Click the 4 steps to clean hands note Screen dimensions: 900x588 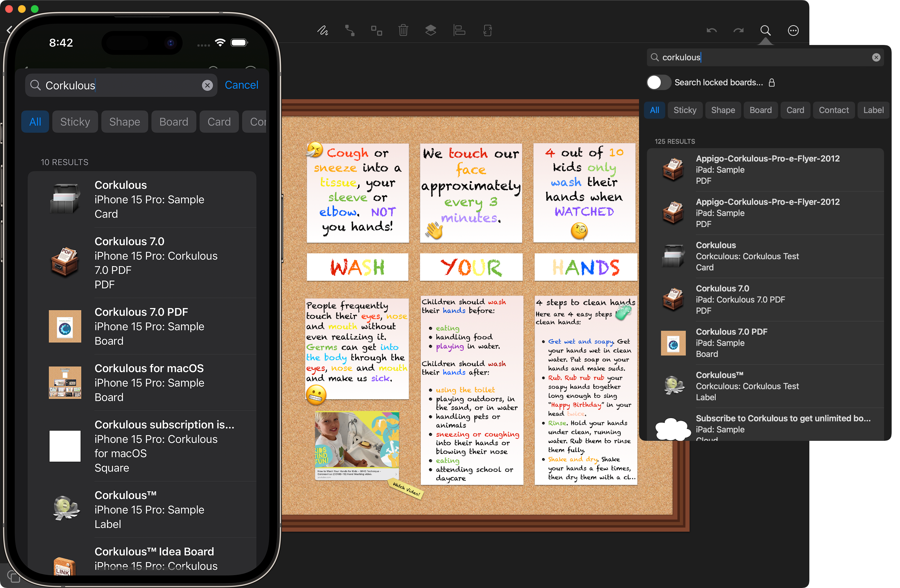point(586,391)
